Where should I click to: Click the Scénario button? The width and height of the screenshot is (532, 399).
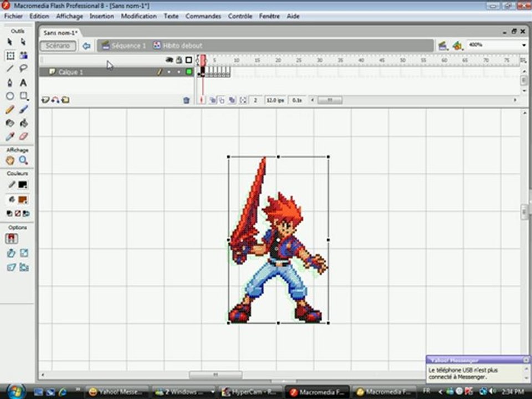[x=58, y=45]
